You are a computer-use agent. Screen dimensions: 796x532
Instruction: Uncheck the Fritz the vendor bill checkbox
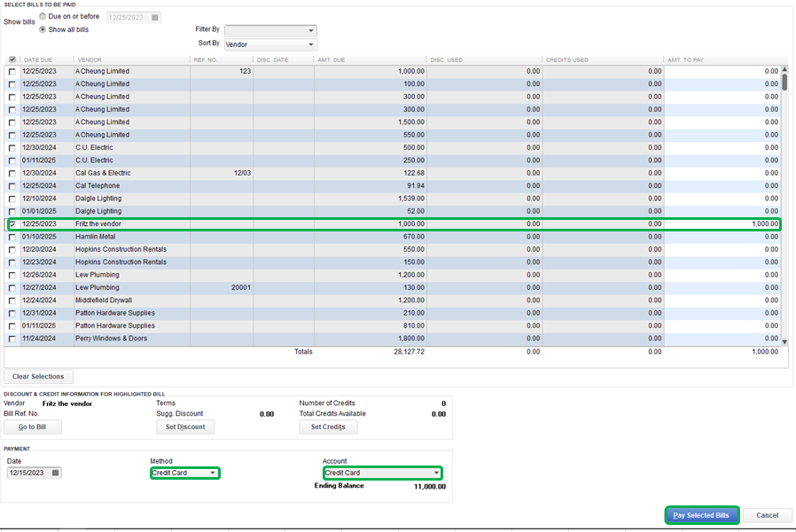point(12,224)
